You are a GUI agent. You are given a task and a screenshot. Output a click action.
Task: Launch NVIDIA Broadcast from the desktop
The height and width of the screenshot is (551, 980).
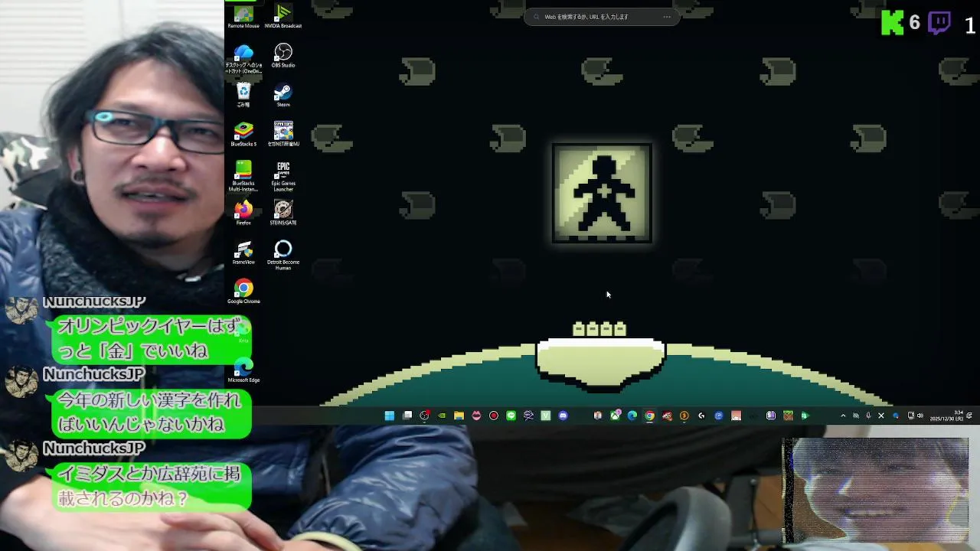click(x=283, y=16)
